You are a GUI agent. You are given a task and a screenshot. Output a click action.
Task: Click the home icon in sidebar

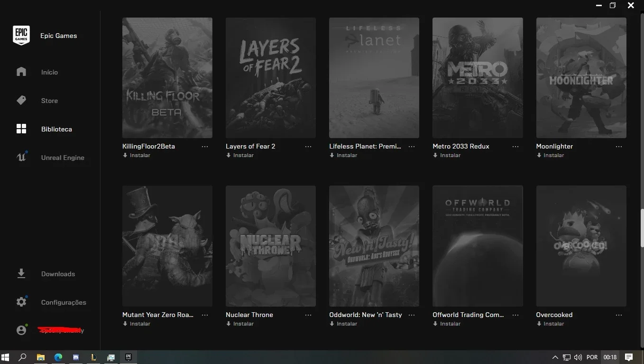point(21,72)
